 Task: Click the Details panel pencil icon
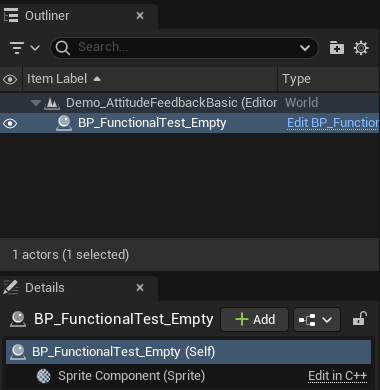point(11,287)
